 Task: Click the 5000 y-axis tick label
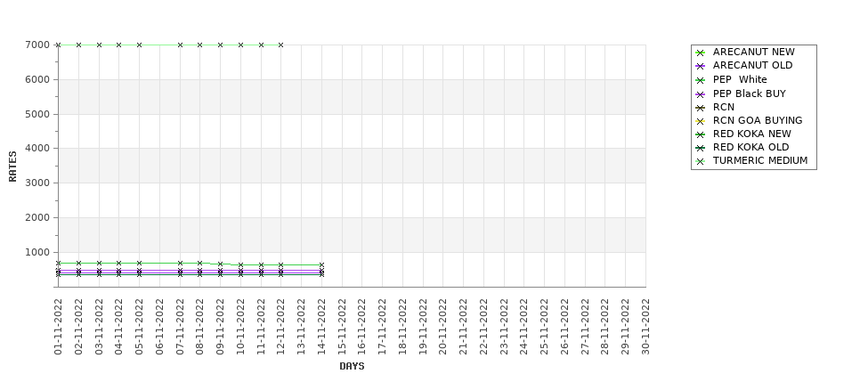(37, 114)
